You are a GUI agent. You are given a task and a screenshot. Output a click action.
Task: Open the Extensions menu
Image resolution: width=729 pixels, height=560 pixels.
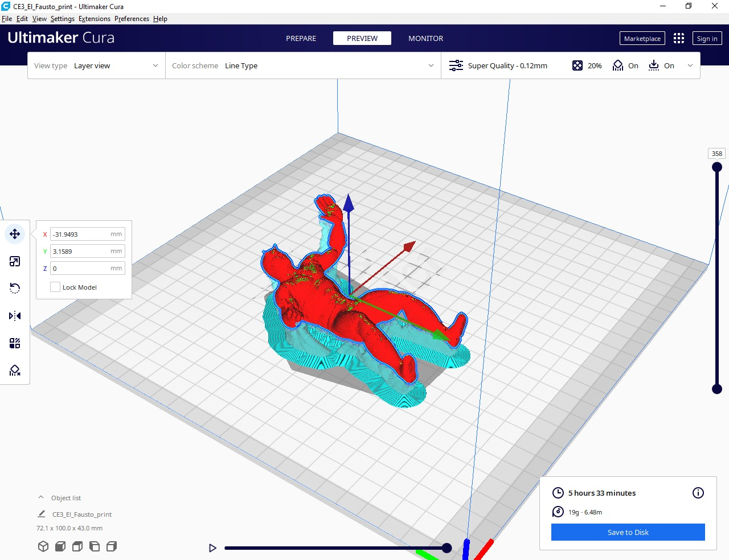(95, 19)
